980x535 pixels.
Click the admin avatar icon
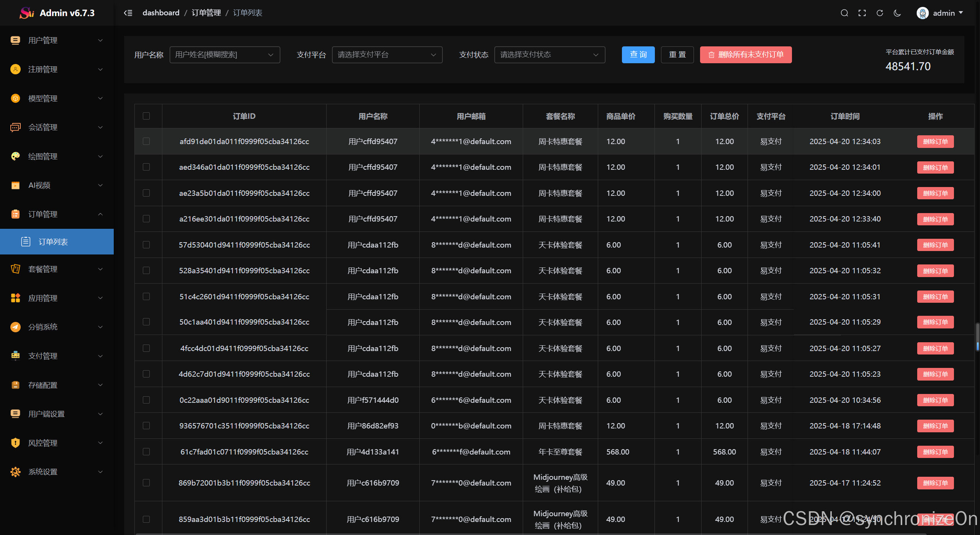point(922,13)
